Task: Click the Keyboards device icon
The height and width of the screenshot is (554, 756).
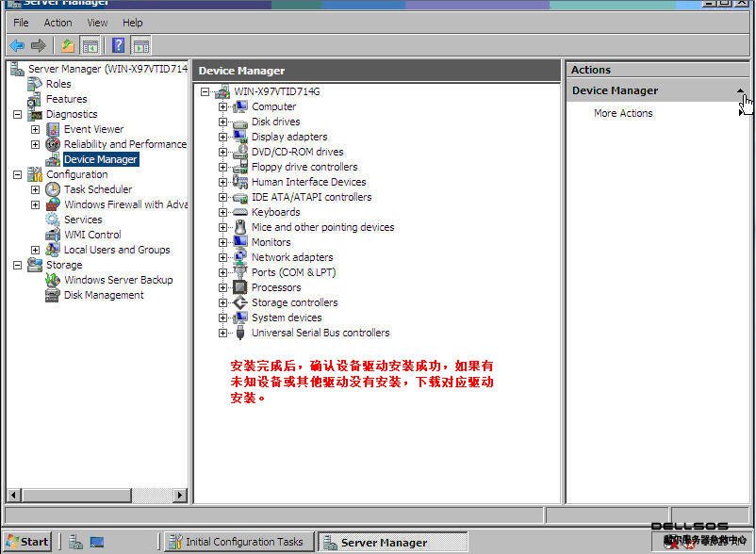Action: tap(240, 212)
